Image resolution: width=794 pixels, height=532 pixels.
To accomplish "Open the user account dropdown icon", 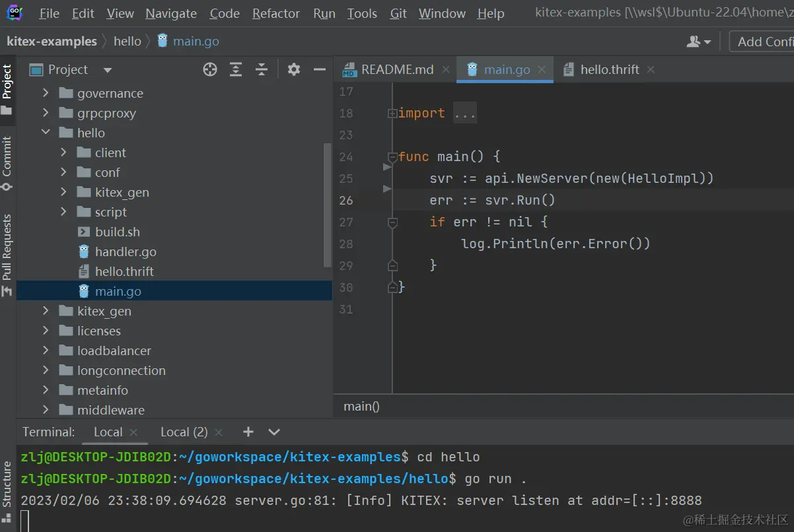I will [x=699, y=42].
